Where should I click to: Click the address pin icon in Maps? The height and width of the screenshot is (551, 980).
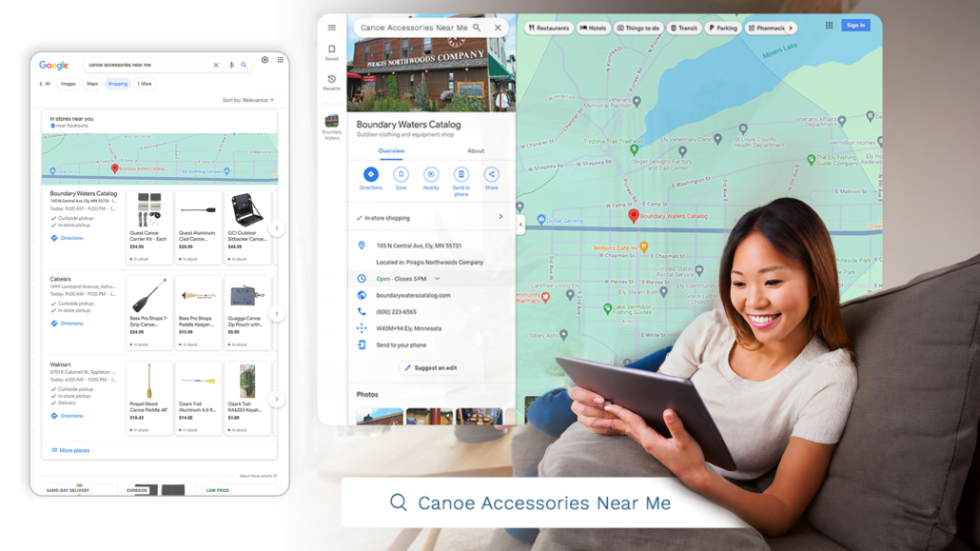click(362, 246)
